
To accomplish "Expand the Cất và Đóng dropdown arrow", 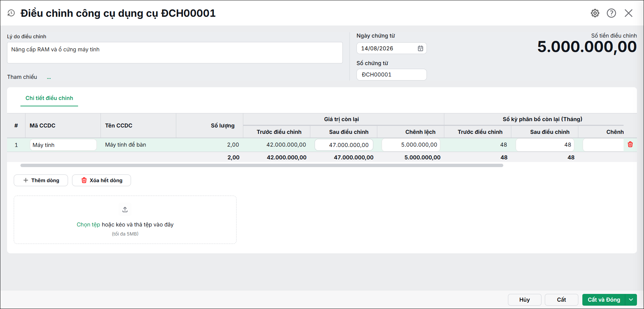I will coord(631,300).
